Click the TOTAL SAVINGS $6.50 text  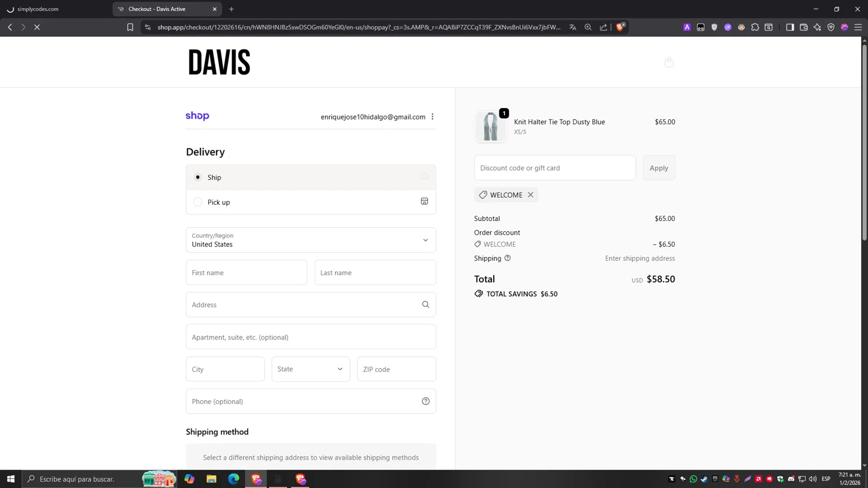click(x=522, y=294)
